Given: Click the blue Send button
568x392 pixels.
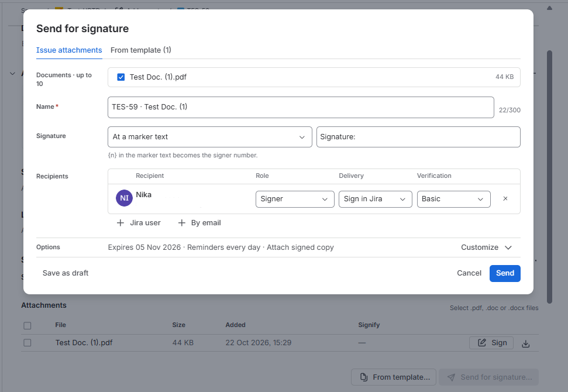Looking at the screenshot, I should (x=505, y=273).
